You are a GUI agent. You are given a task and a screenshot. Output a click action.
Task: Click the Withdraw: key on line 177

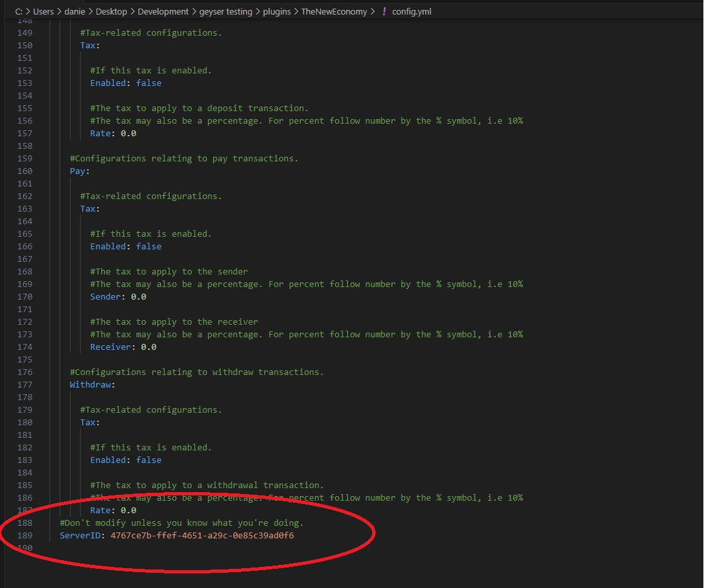pyautogui.click(x=92, y=384)
